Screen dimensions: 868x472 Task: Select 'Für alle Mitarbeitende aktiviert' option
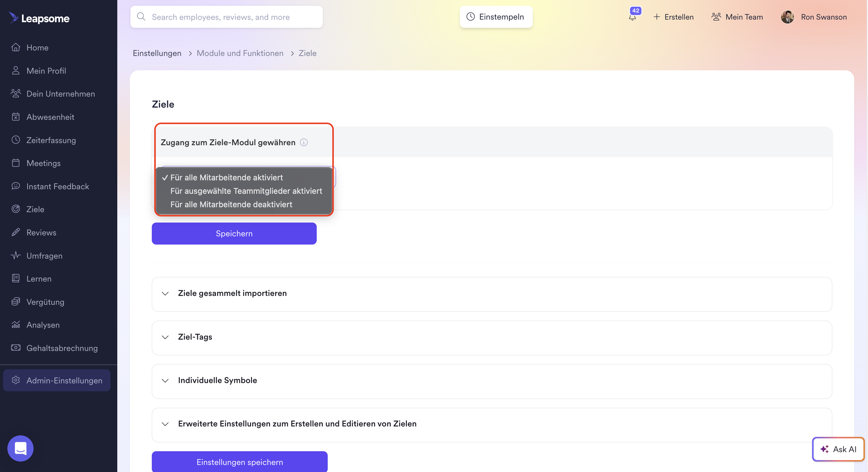click(x=244, y=178)
